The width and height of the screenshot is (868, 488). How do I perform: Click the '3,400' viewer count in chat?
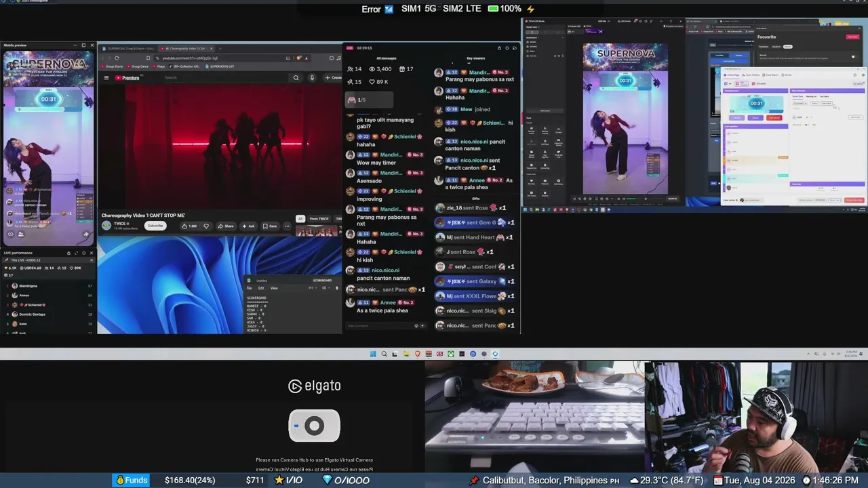379,69
